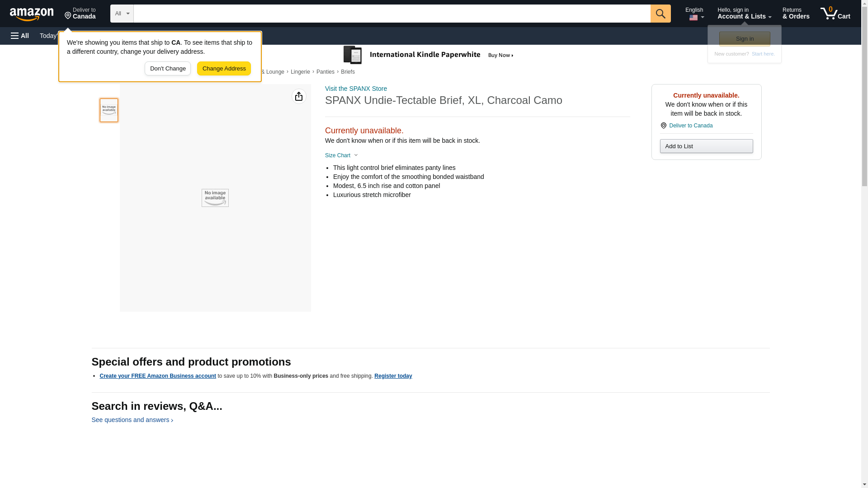The height and width of the screenshot is (488, 868).
Task: Click the Kindle Paperwhite banner image
Action: pos(428,55)
